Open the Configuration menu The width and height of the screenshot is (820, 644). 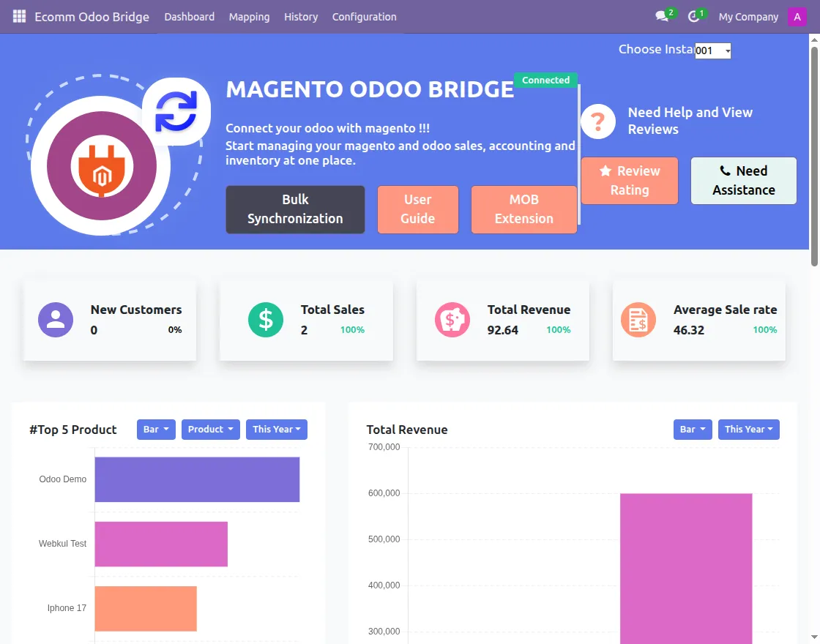coord(364,17)
